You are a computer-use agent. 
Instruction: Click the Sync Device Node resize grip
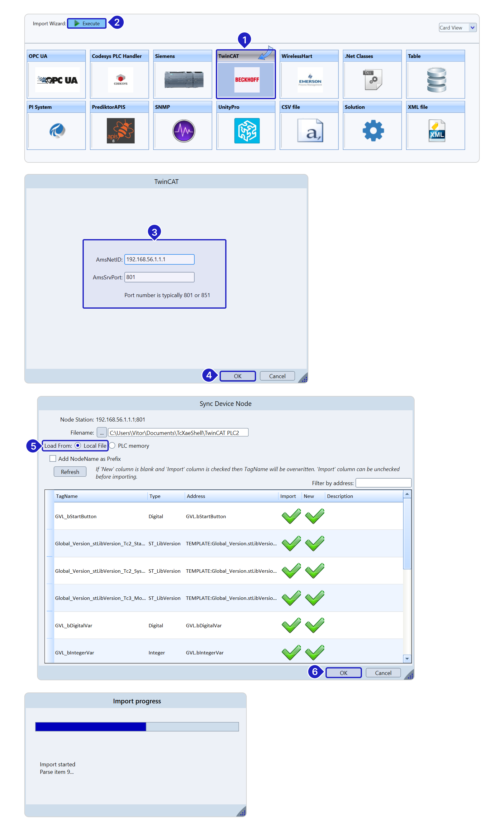pos(409,675)
